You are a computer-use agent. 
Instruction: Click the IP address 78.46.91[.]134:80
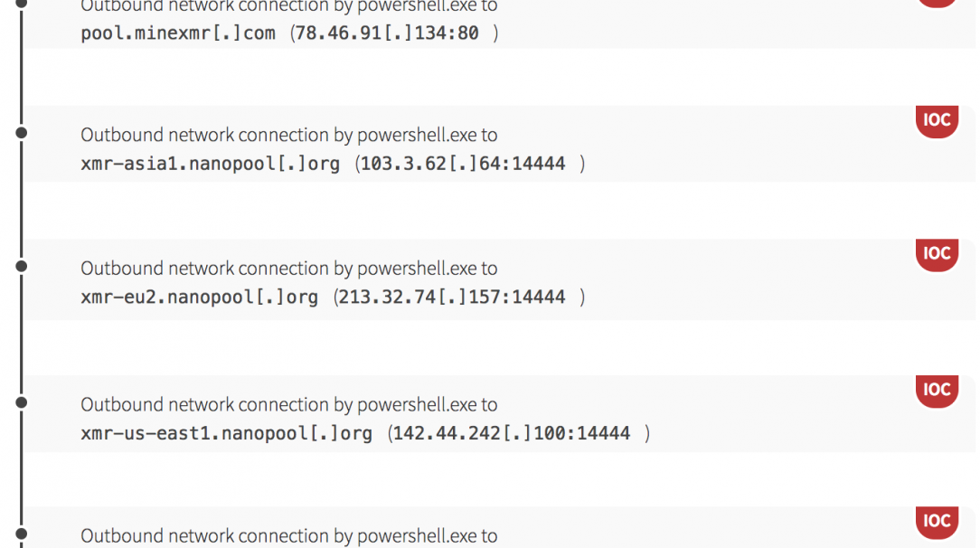click(x=388, y=34)
